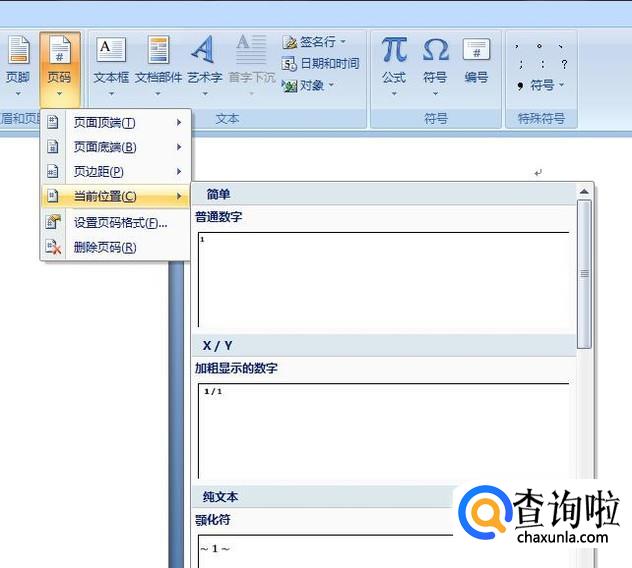This screenshot has height=568, width=632.
Task: Click the 设置页码格式 format icon
Action: [53, 222]
